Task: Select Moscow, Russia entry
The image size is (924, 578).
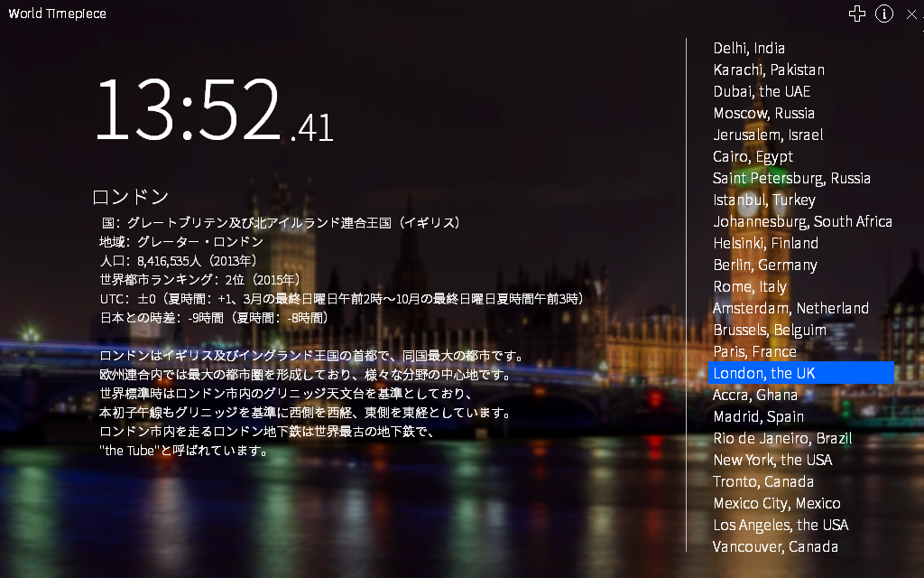Action: click(763, 114)
